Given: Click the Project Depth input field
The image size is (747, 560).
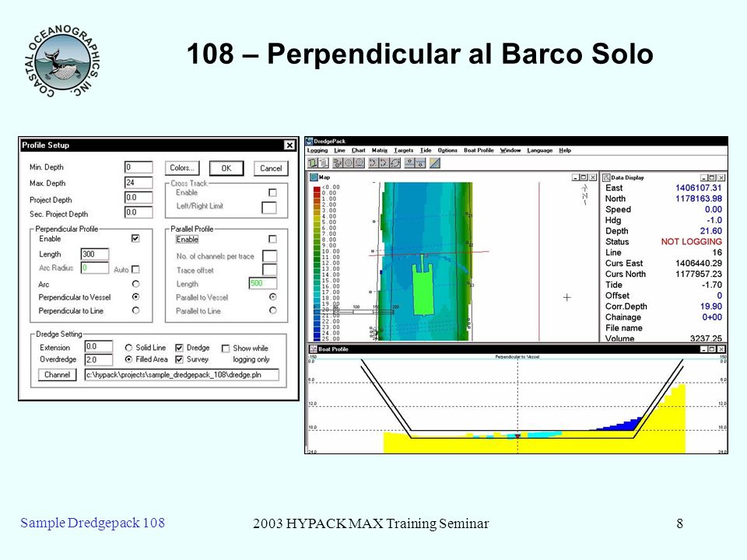Looking at the screenshot, I should 139,198.
